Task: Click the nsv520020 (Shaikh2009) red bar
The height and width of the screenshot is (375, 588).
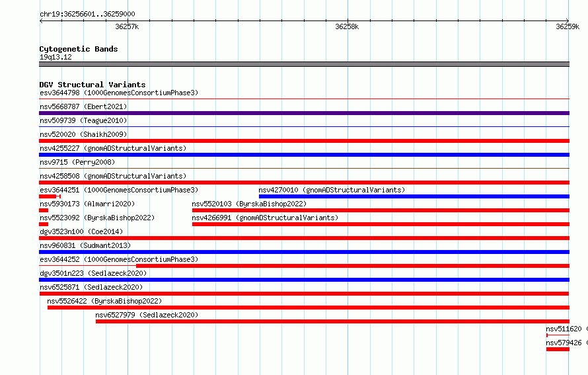Action: coord(304,141)
